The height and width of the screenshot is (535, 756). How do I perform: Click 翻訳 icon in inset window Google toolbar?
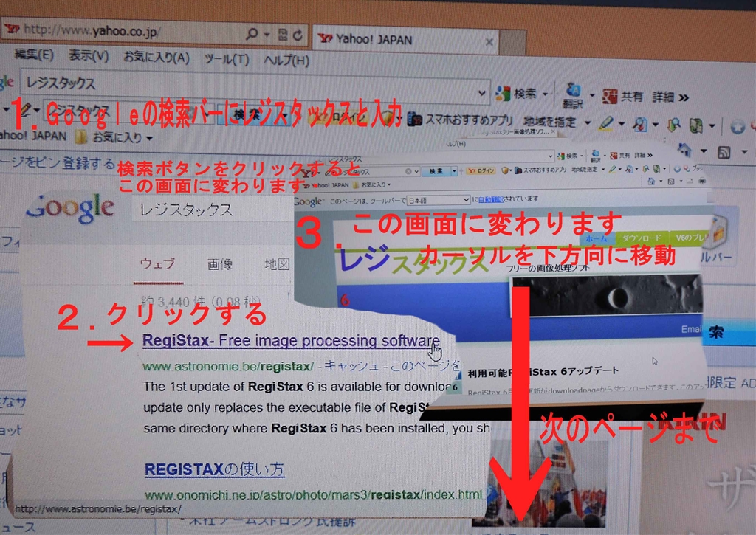click(596, 155)
